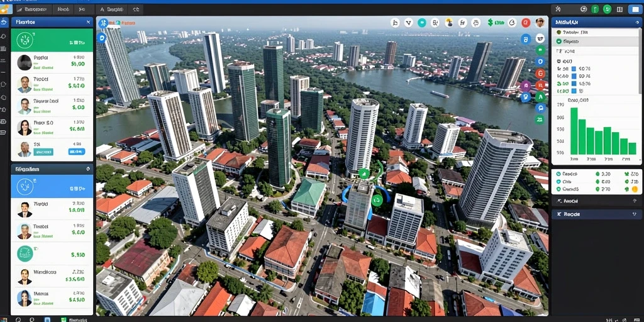Select the row with the dark silhouette avatar
The width and height of the screenshot is (644, 322).
pos(52,62)
